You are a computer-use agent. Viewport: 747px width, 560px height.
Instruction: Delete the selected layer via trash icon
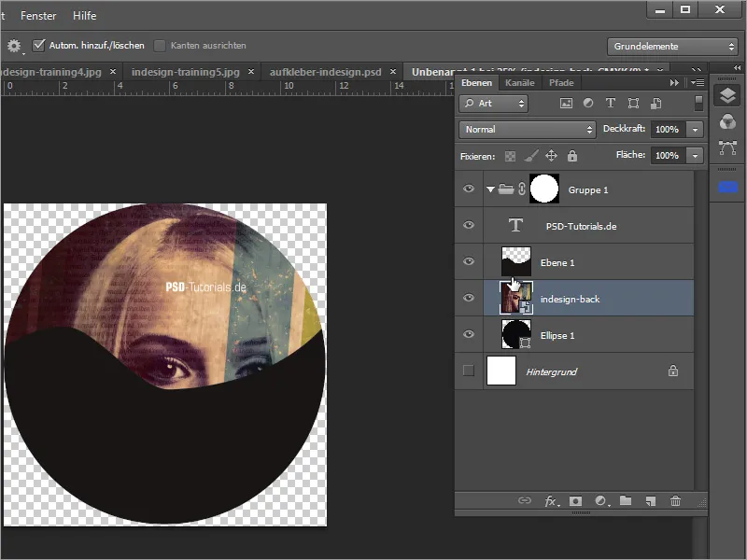coord(675,501)
